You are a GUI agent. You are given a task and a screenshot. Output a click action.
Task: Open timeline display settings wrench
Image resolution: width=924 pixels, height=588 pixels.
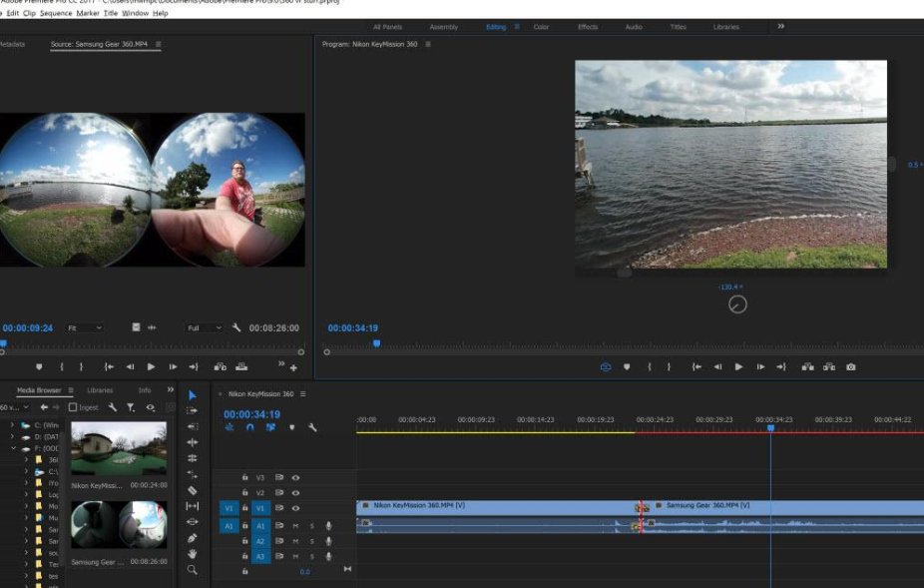312,427
